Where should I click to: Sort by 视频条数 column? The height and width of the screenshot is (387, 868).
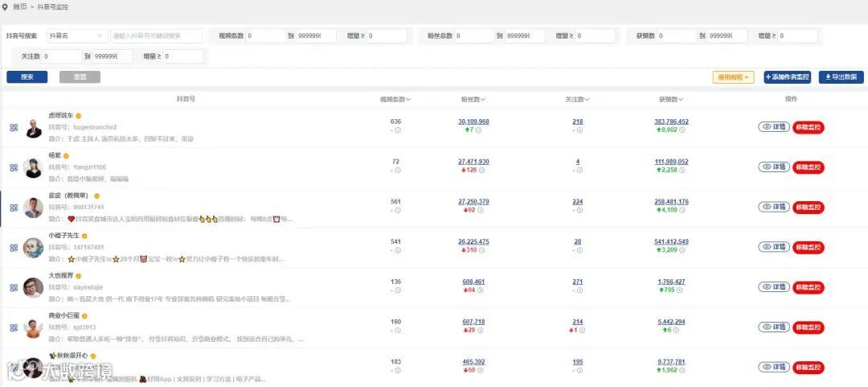coord(395,100)
